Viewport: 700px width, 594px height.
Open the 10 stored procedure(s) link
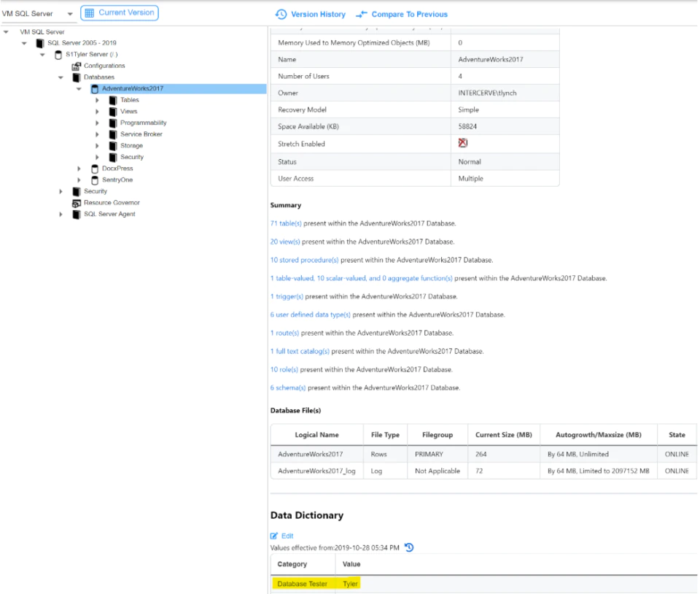pyautogui.click(x=305, y=260)
